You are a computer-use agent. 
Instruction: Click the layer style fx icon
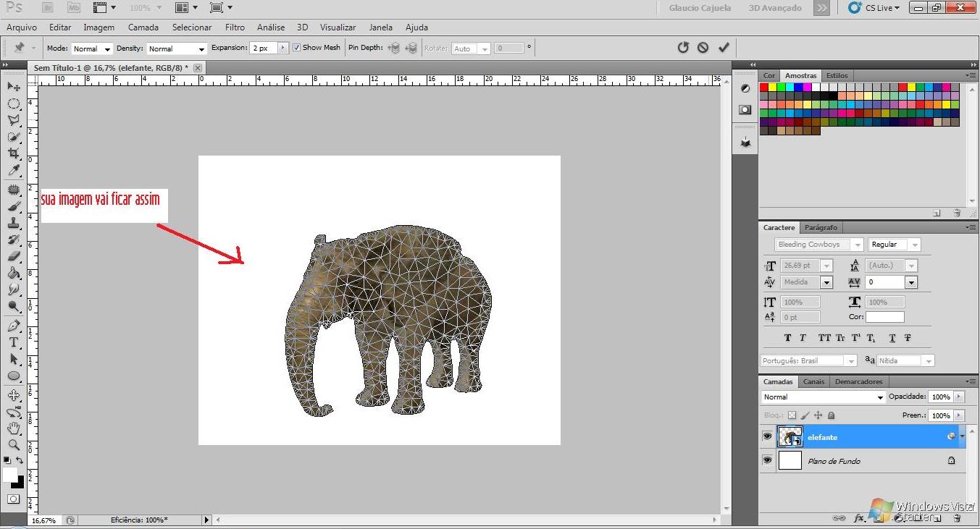tap(859, 518)
